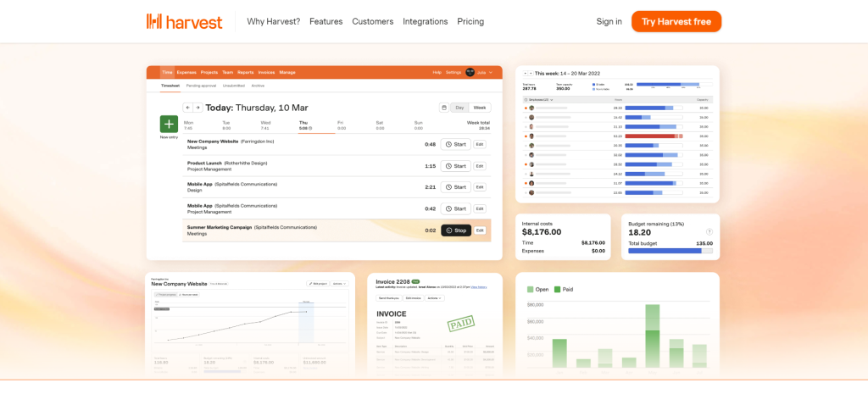Click Settings in the app header
Screen dimensions: 868x416
(x=453, y=73)
